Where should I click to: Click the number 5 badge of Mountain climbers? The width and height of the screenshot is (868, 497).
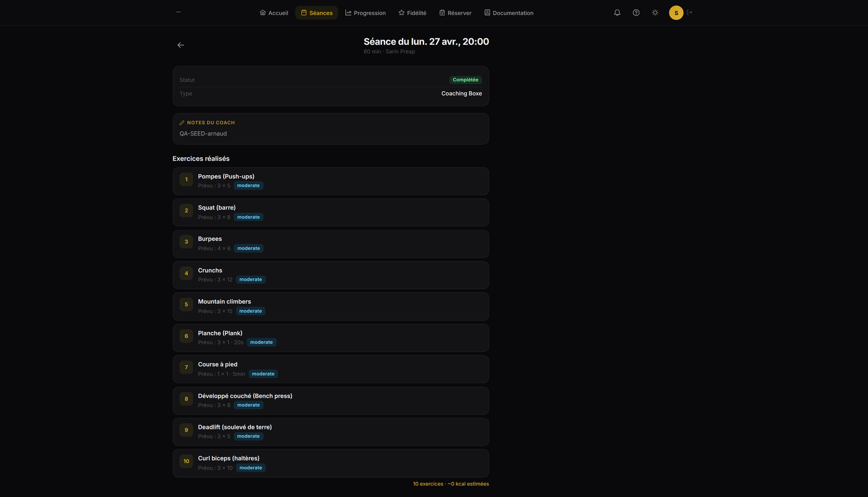click(186, 305)
